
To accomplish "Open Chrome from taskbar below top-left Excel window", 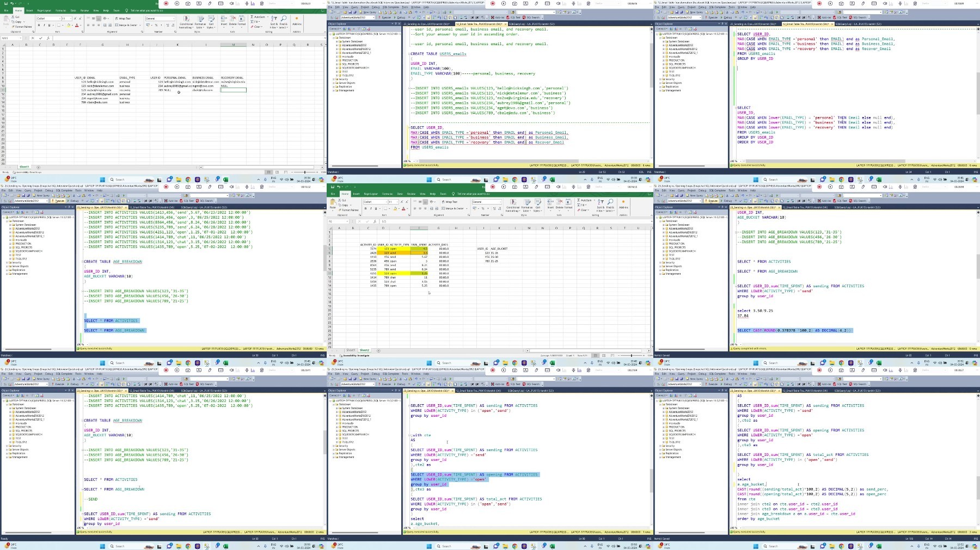I will pyautogui.click(x=188, y=180).
